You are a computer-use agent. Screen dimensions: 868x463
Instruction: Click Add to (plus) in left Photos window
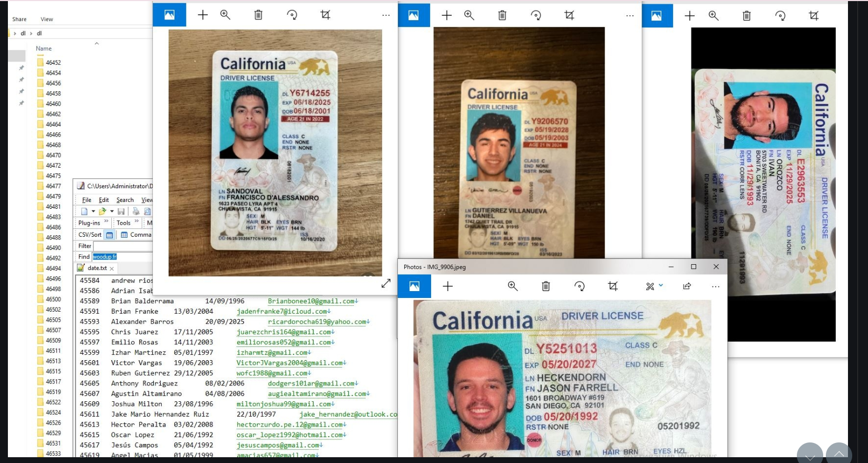203,15
